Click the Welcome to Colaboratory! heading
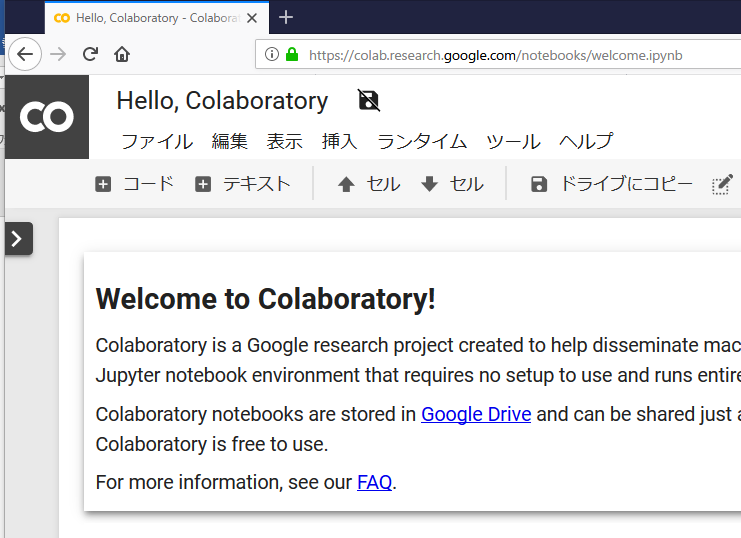The image size is (741, 538). pos(265,299)
